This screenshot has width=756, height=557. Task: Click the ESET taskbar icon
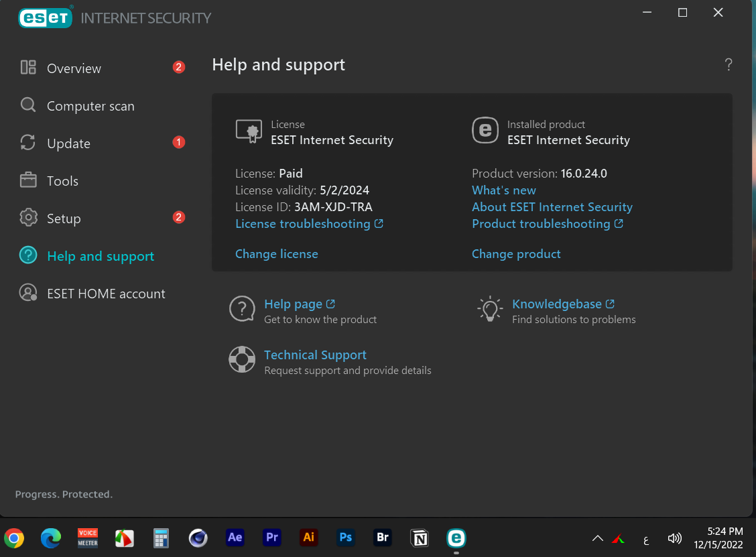point(456,538)
